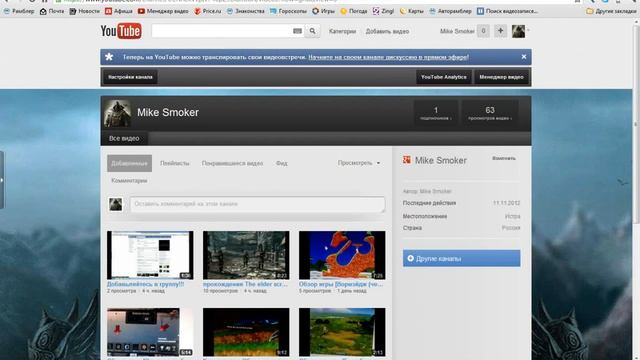
Task: Open the Погода bookmark
Action: coord(354,11)
